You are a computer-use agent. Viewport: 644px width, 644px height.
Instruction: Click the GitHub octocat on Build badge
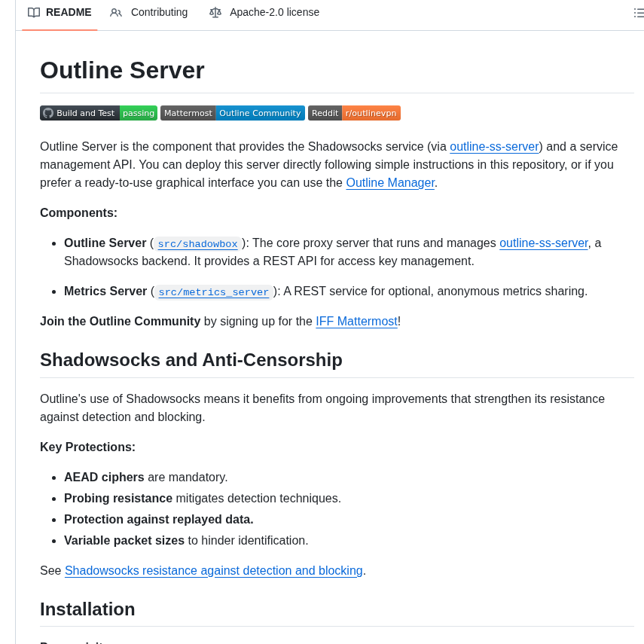[x=48, y=112]
